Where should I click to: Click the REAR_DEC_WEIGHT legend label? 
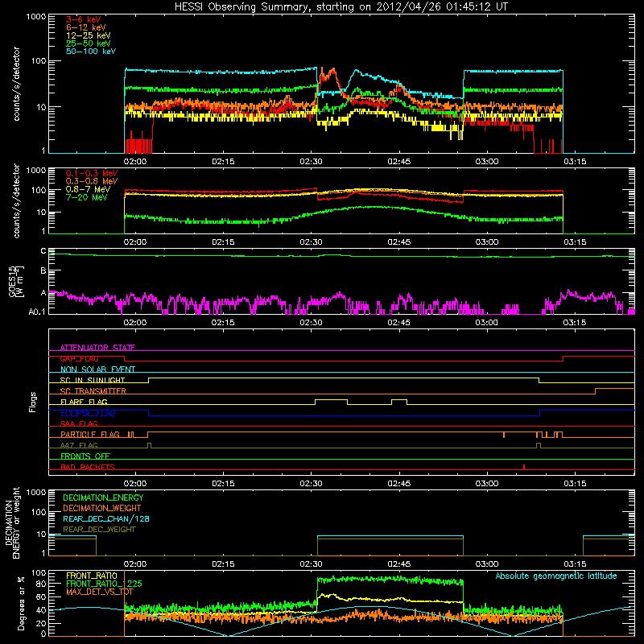99,530
